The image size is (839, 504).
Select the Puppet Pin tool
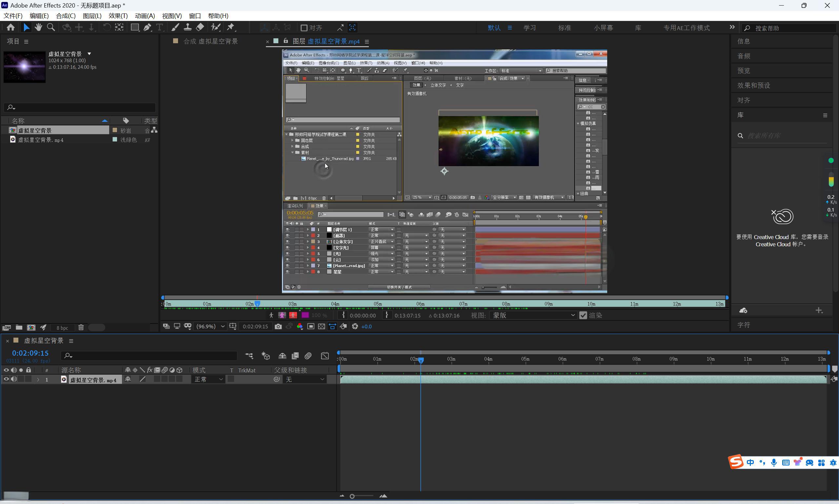[x=231, y=28]
